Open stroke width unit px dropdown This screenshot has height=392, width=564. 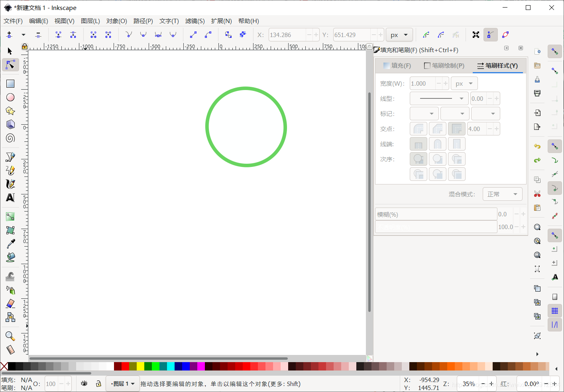(x=464, y=84)
